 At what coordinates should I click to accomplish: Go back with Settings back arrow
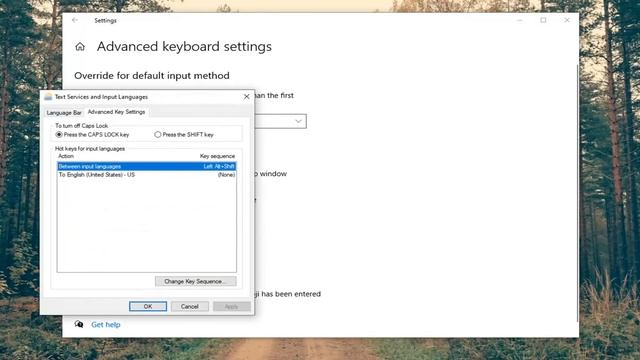tap(75, 20)
